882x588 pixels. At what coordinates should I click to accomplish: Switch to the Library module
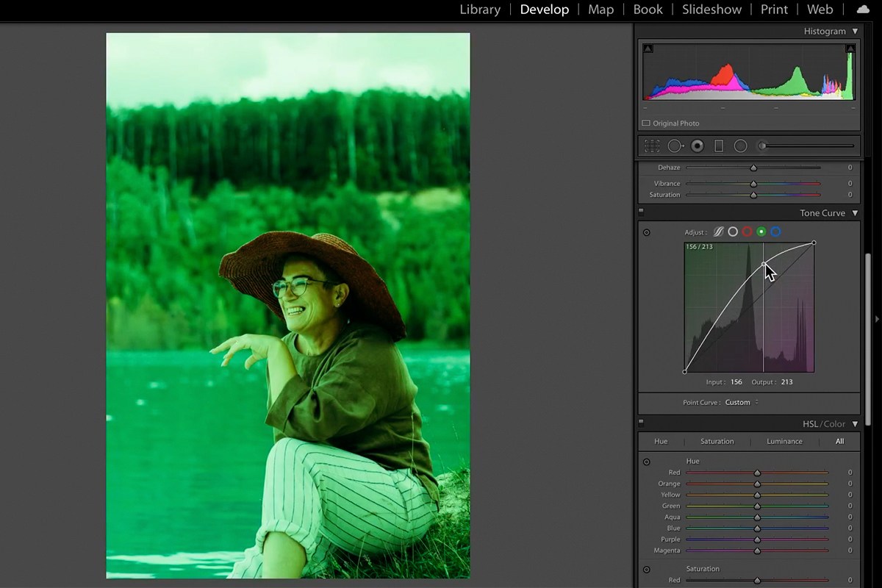coord(480,10)
